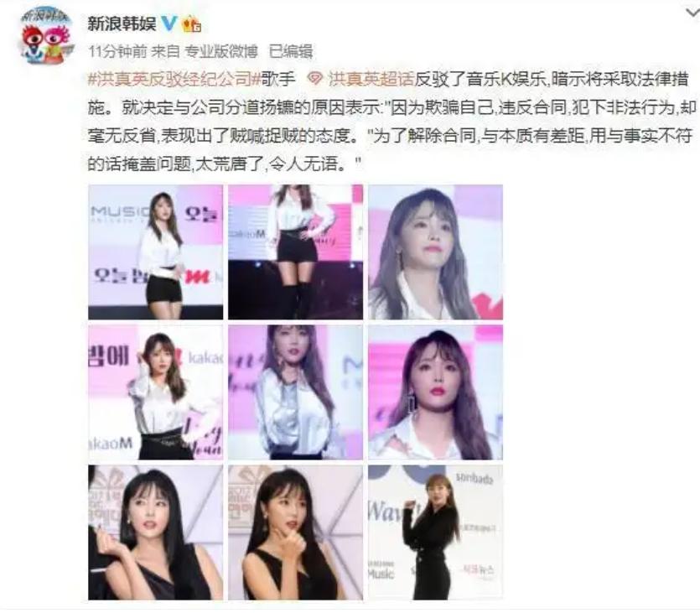Open middle-left photo with kakaoM banner
The height and width of the screenshot is (613, 700).
tap(155, 392)
